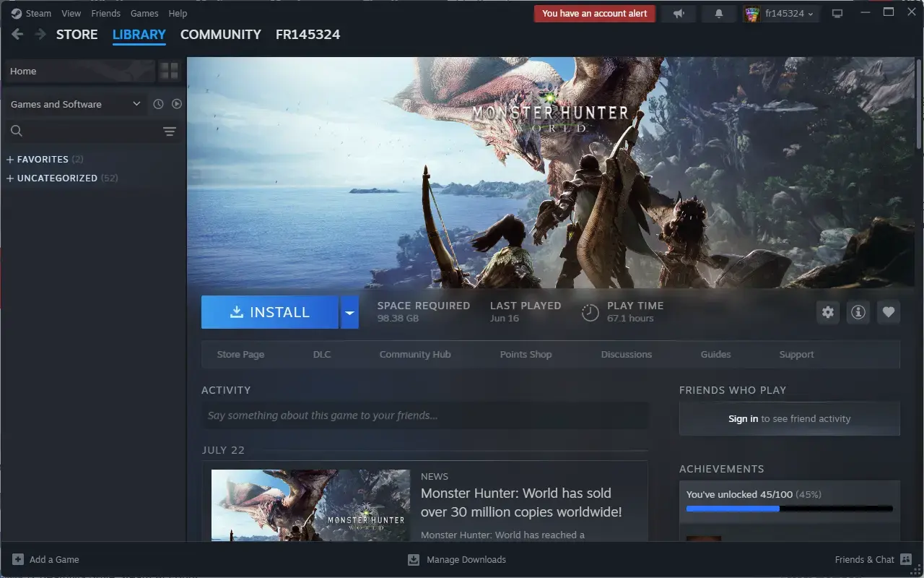Open the View menu
The height and width of the screenshot is (578, 924).
click(71, 13)
